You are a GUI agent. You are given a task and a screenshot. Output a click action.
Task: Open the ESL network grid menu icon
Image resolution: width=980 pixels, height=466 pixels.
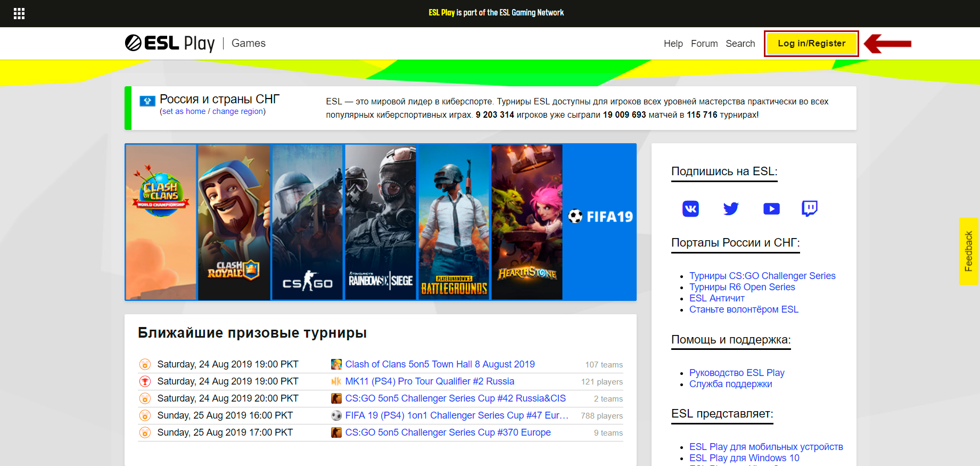point(19,13)
